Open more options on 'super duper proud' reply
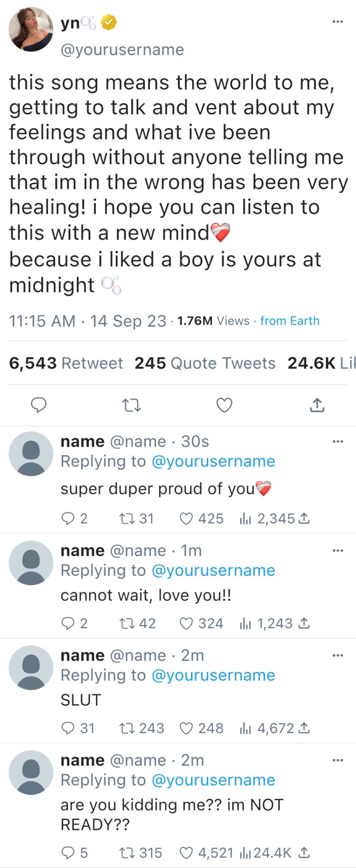Image resolution: width=356 pixels, height=868 pixels. pos(337,441)
